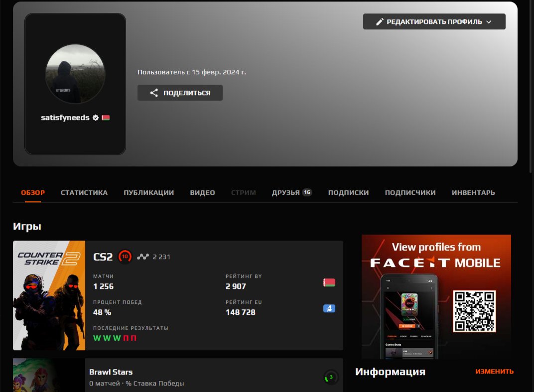Go to the Друзья tab
The height and width of the screenshot is (392, 534).
[286, 193]
